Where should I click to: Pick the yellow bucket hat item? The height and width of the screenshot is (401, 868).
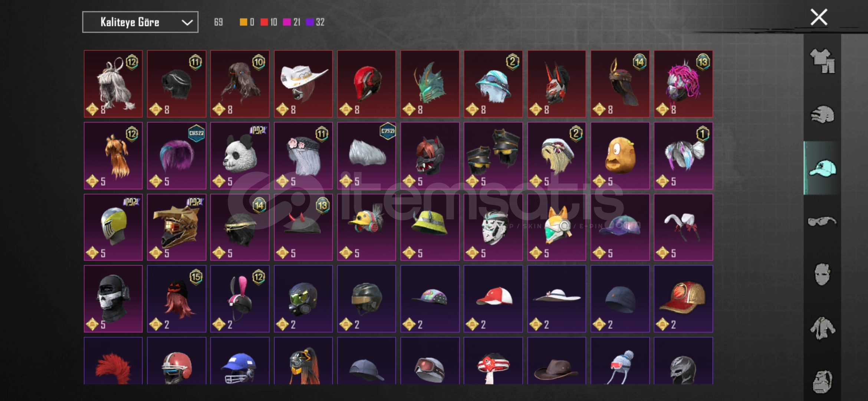430,227
